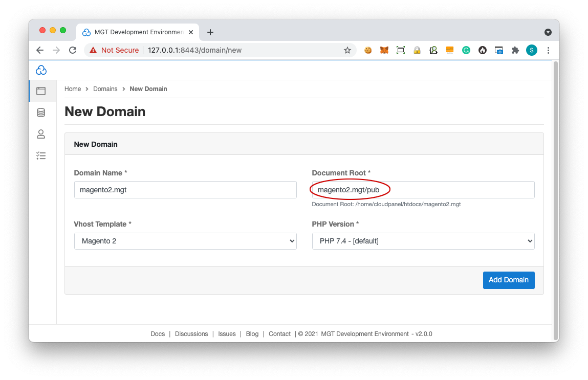Open the Databases sidebar icon
The width and height of the screenshot is (588, 380).
41,113
